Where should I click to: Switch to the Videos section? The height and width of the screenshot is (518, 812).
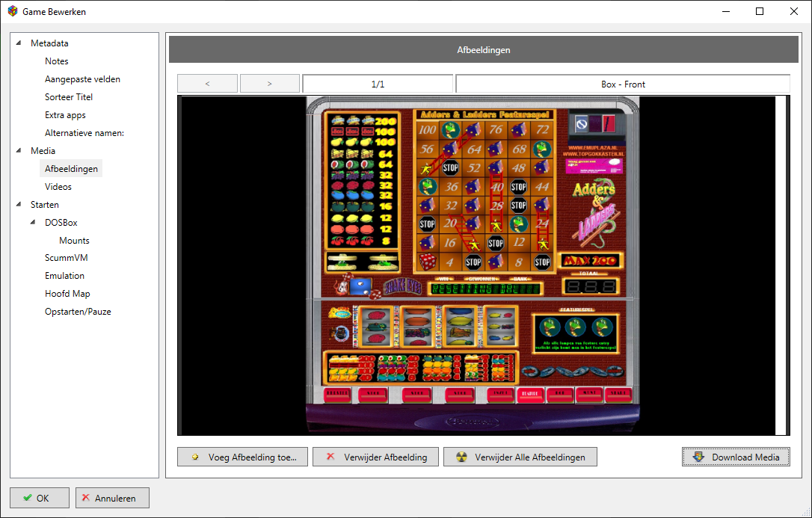coord(58,187)
